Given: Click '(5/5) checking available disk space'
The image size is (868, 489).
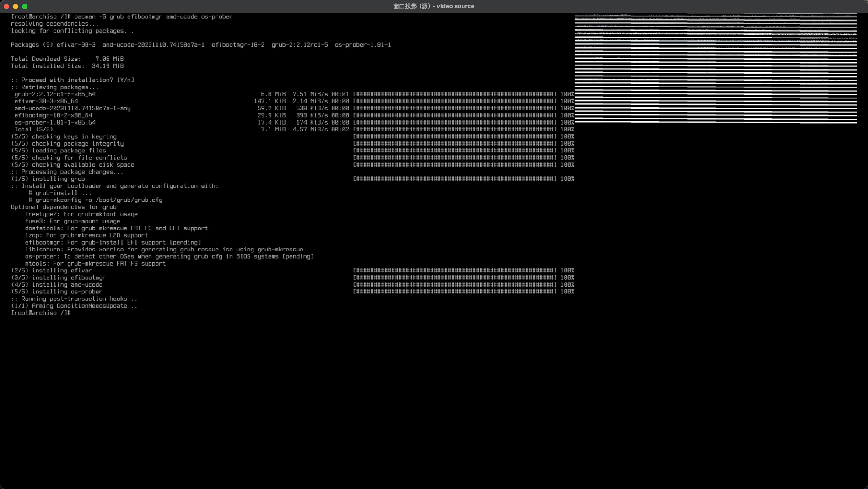Looking at the screenshot, I should (x=73, y=165).
